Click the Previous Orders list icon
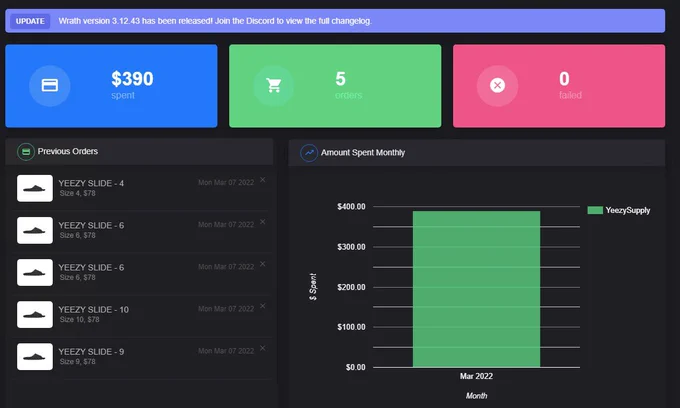The width and height of the screenshot is (680, 408). coord(26,152)
